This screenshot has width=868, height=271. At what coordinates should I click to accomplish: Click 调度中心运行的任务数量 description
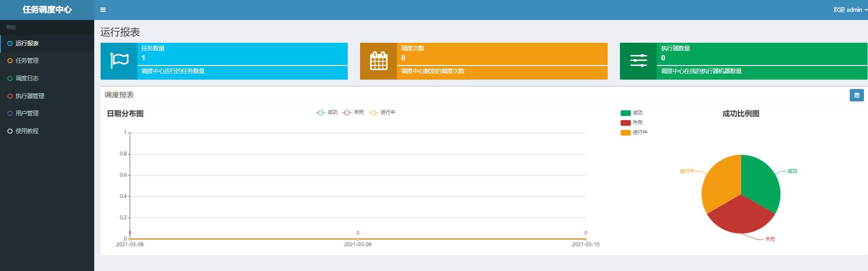(173, 71)
